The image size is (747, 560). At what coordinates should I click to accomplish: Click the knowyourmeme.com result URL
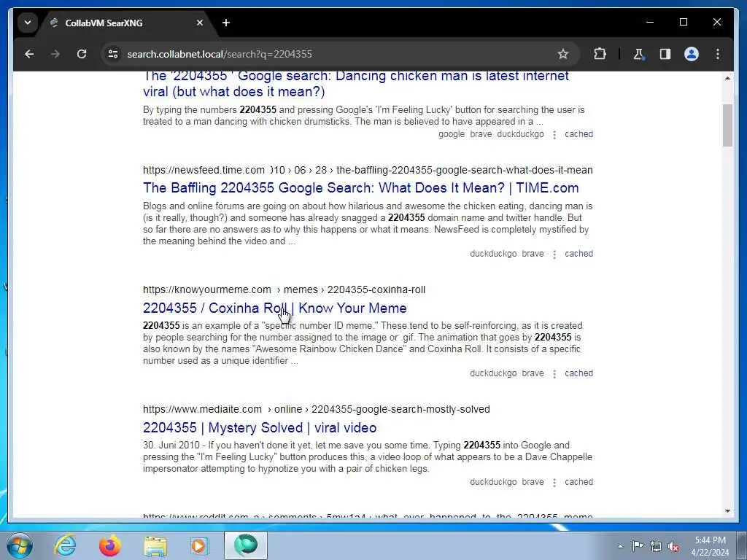(284, 289)
